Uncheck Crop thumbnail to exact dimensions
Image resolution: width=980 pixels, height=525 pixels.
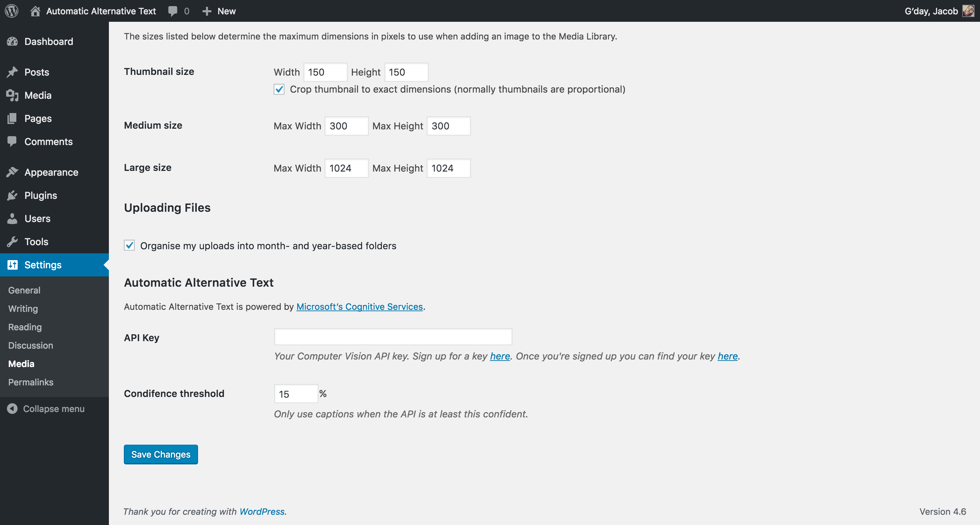click(x=279, y=90)
